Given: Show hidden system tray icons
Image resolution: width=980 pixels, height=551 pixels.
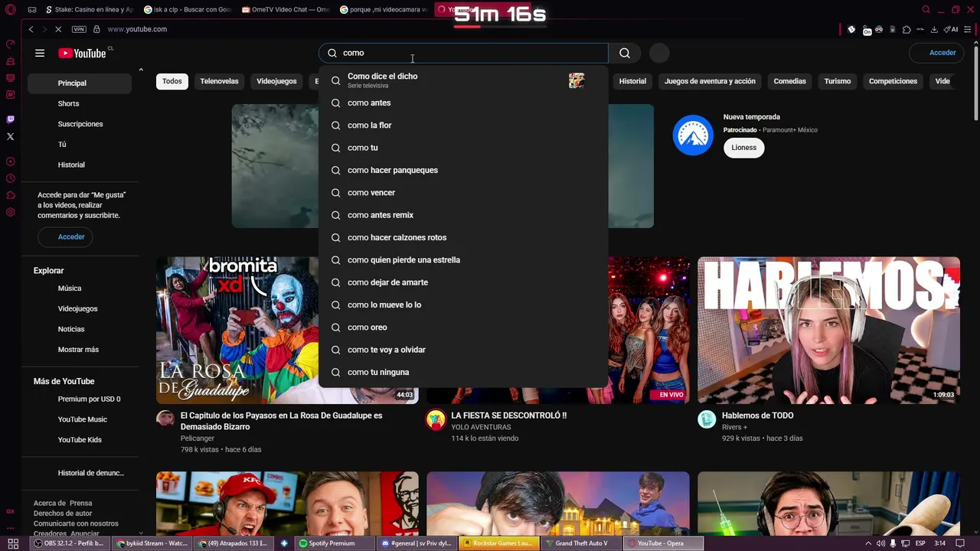Looking at the screenshot, I should pyautogui.click(x=867, y=543).
